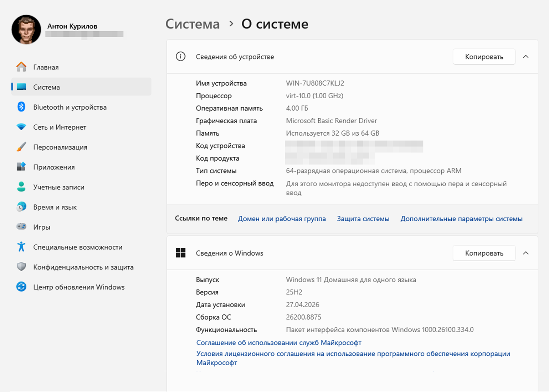Click the edition Windows 11 Домашняя value
This screenshot has width=549, height=392.
click(x=351, y=279)
